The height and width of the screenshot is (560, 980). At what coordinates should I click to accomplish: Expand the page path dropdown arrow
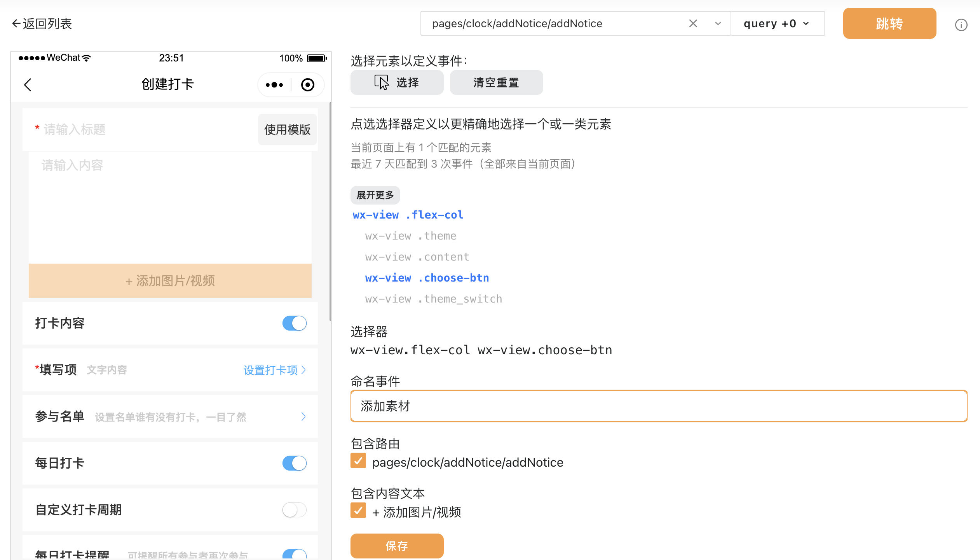click(718, 24)
